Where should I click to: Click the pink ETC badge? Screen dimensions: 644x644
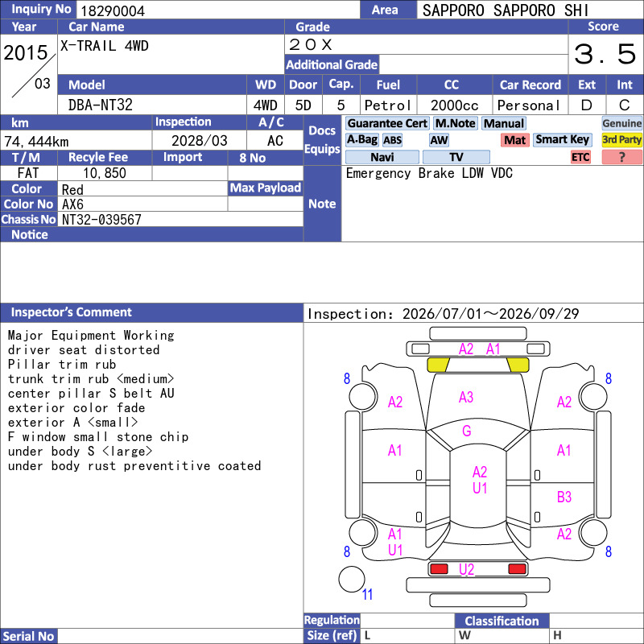[x=580, y=157]
